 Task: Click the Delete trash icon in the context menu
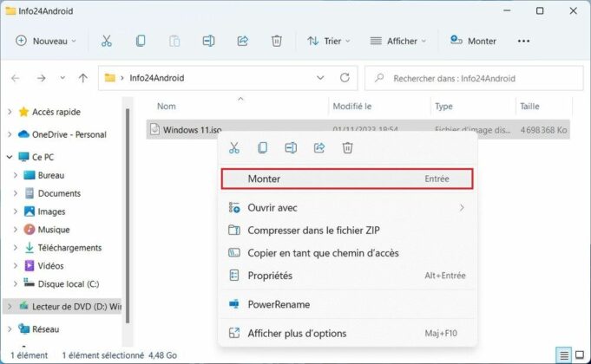pyautogui.click(x=347, y=148)
